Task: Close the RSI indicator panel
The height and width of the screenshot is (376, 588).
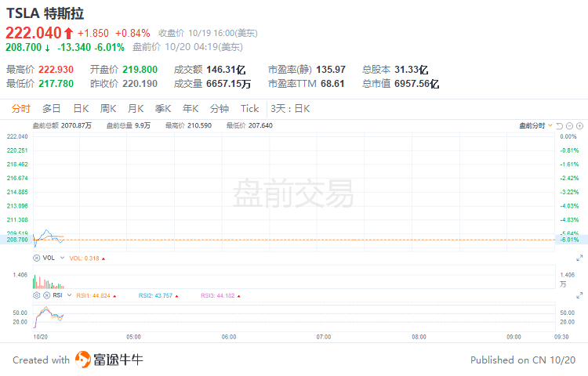Action: 46,295
